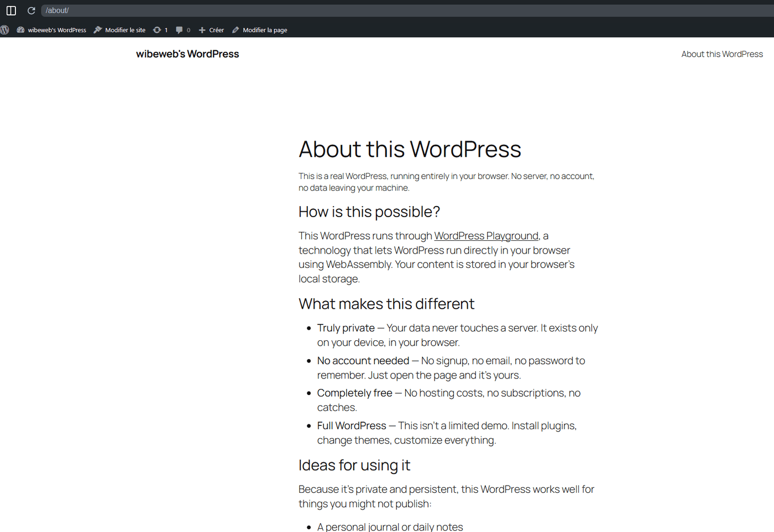Click the plus icon beside Créer
Screen dimensions: 774x532
point(202,30)
